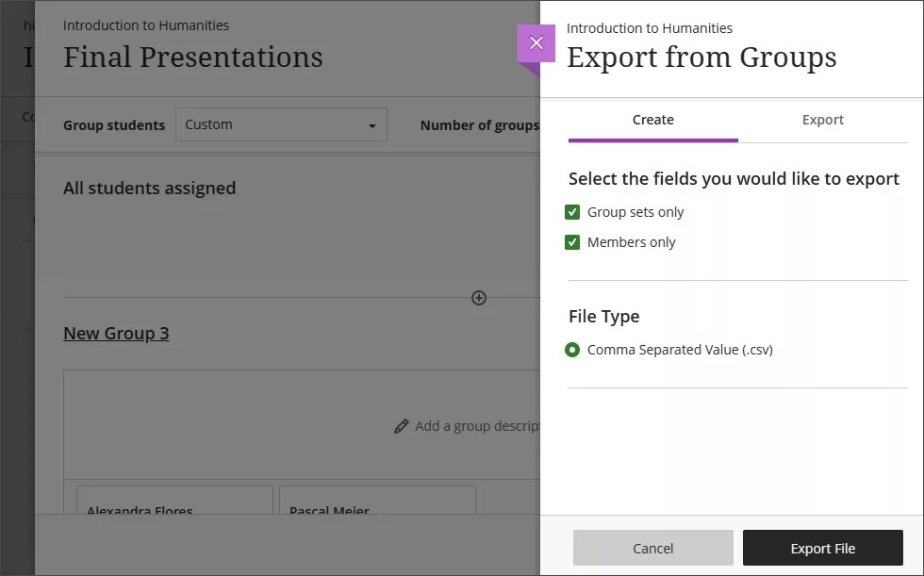Click the Number of groups field
The image size is (924, 576).
(x=479, y=123)
